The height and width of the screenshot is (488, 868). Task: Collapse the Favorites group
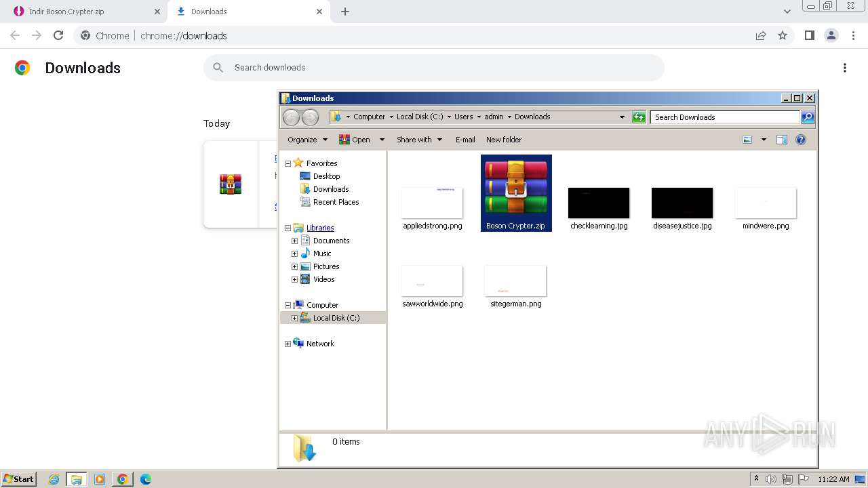pos(288,163)
